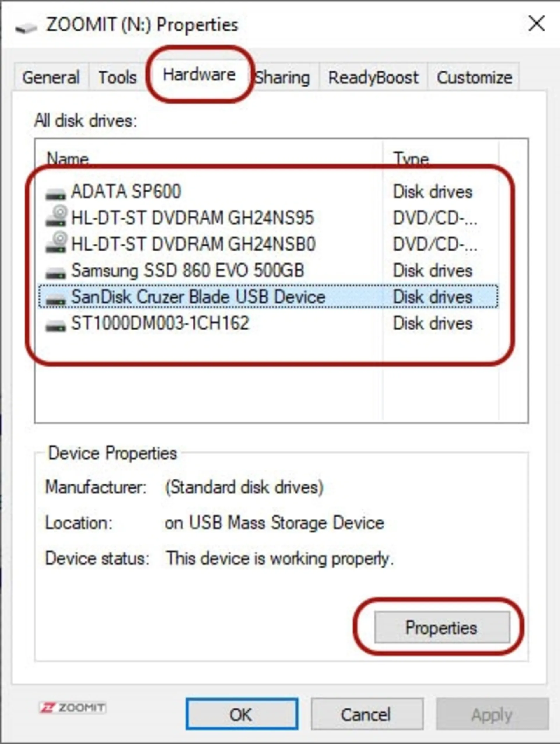Image resolution: width=560 pixels, height=744 pixels.
Task: Close the ZOOMIT Properties dialog
Action: point(536,24)
